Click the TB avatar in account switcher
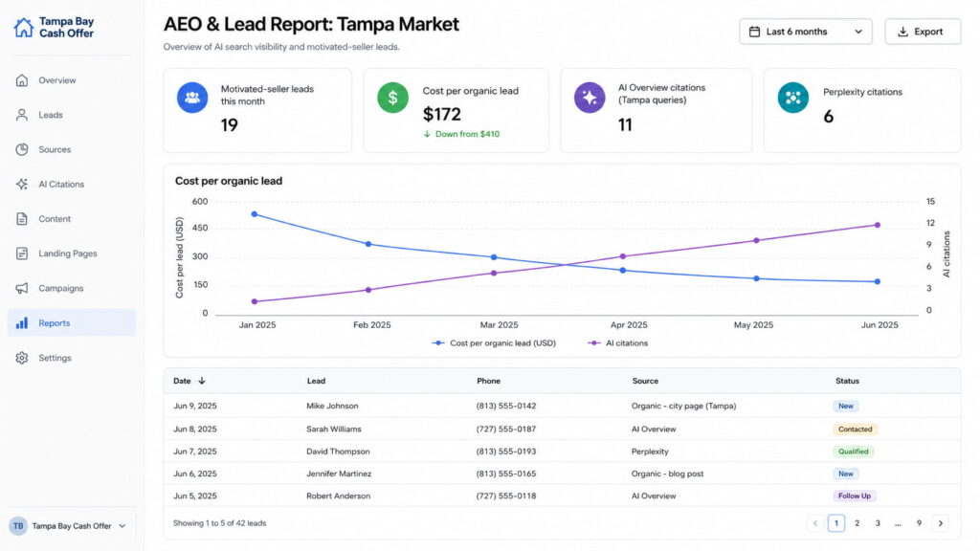Image resolution: width=980 pixels, height=551 pixels. 18,526
